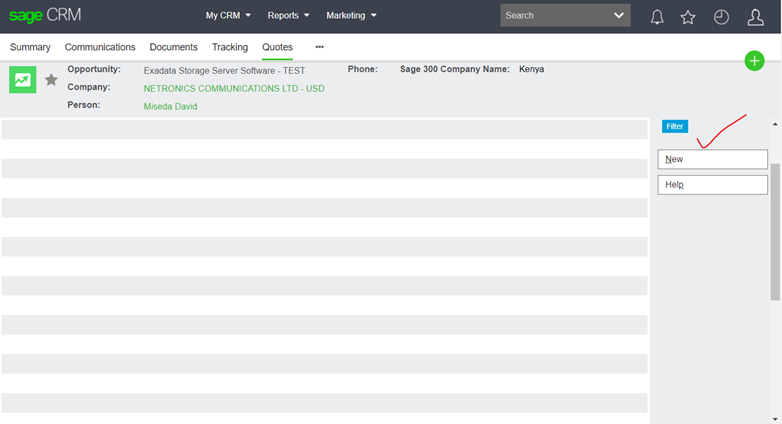Click the Sage CRM logo
Screen dimensions: 782x424
45,16
